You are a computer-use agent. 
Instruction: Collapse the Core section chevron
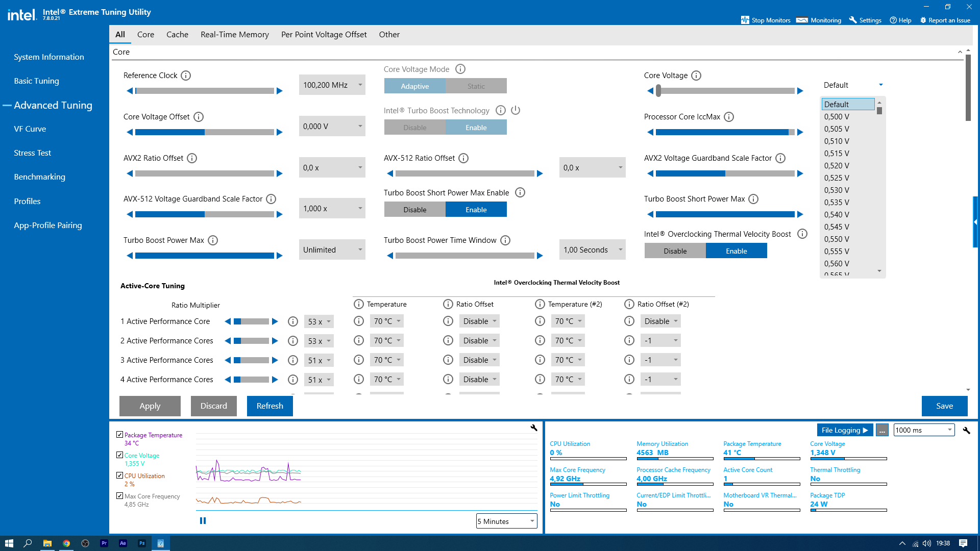click(x=960, y=52)
